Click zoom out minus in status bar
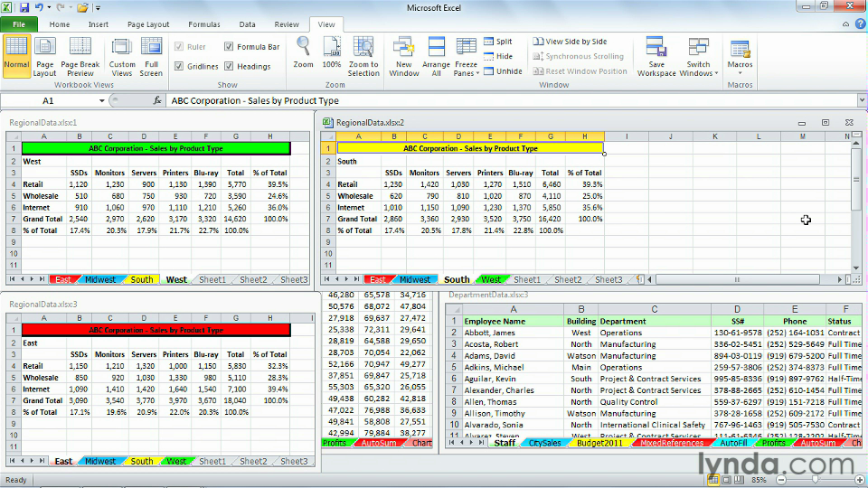This screenshot has width=868, height=488. pyautogui.click(x=781, y=480)
